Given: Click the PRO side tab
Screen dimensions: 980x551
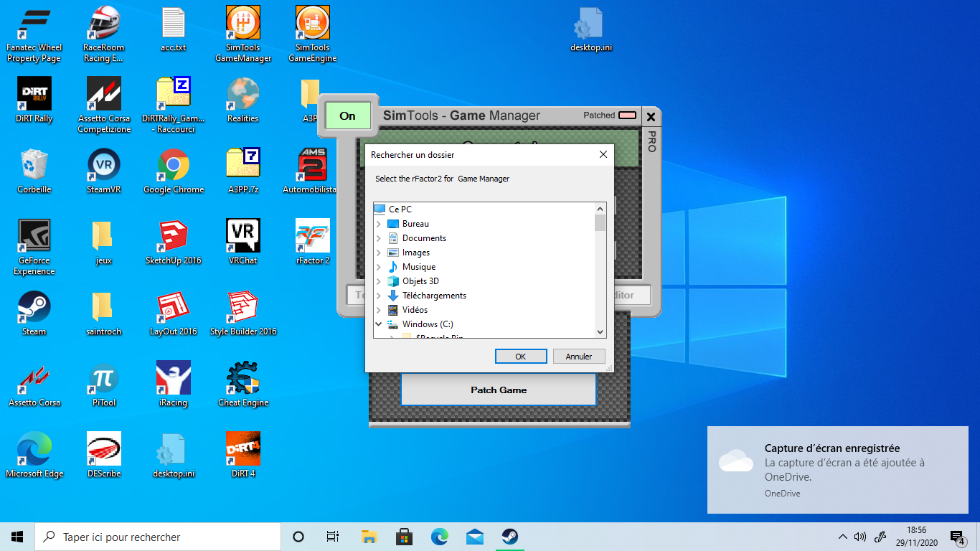Looking at the screenshot, I should pos(651,141).
